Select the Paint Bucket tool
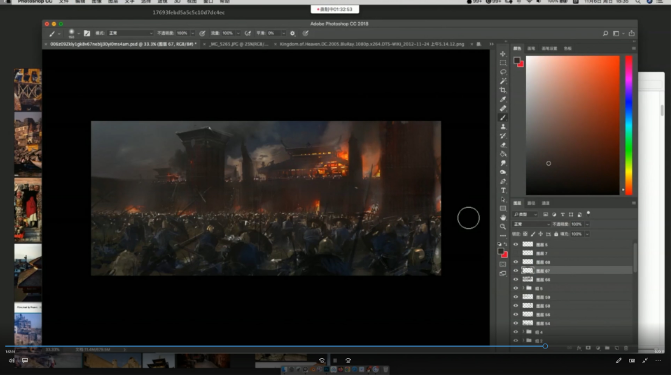 click(503, 154)
